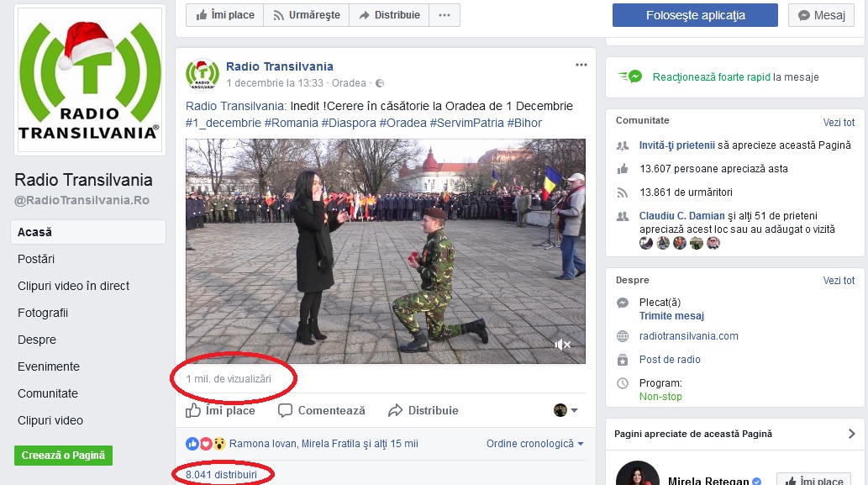Click the 13.607 persoane apreciază asta text
Screen dimensions: 868x485
(x=713, y=169)
